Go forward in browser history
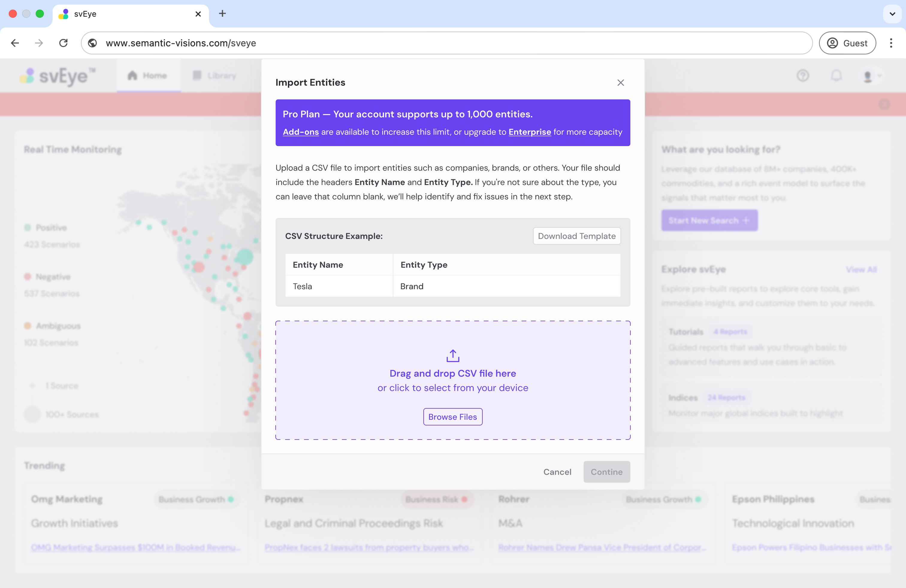Viewport: 906px width, 588px height. (39, 43)
